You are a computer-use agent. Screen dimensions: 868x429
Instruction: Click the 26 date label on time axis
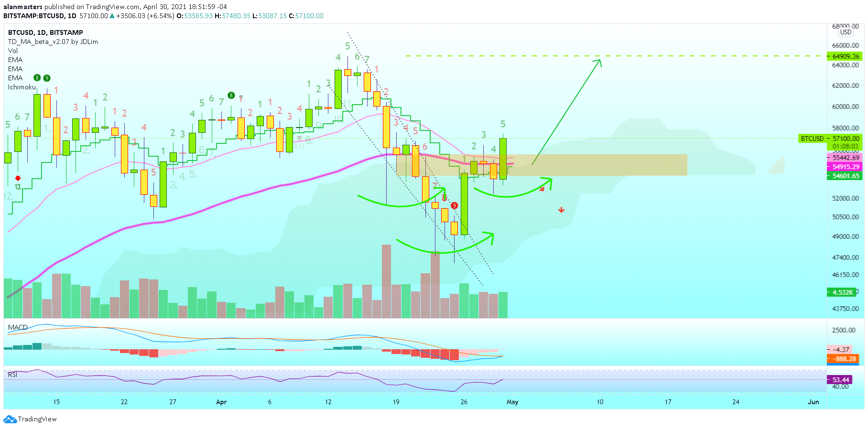pos(464,402)
